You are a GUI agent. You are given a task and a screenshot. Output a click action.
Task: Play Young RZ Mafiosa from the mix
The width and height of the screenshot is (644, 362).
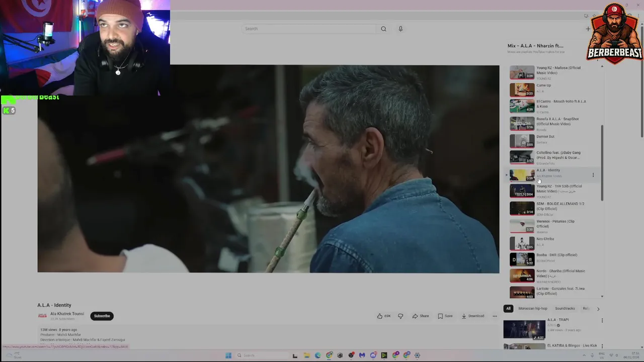[x=553, y=73]
